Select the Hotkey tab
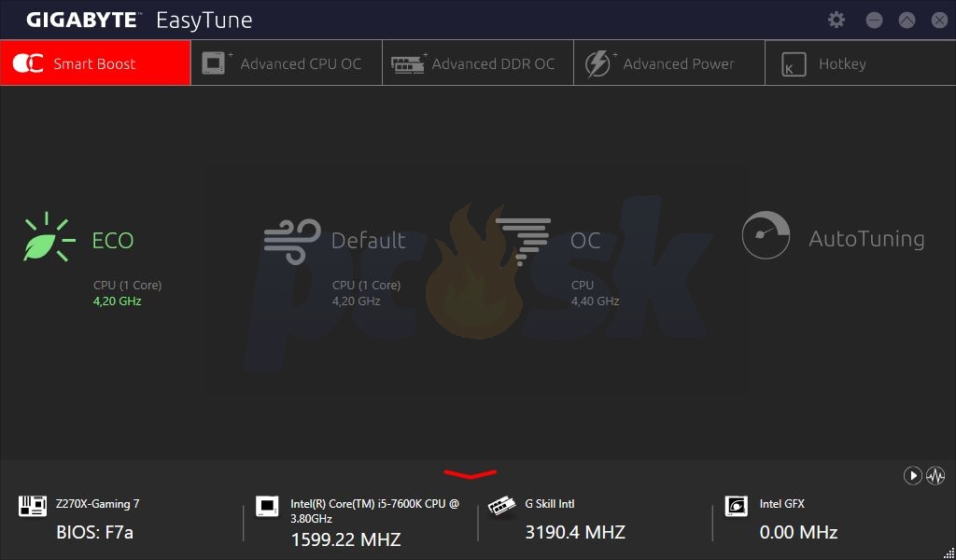This screenshot has width=956, height=560. click(x=860, y=63)
